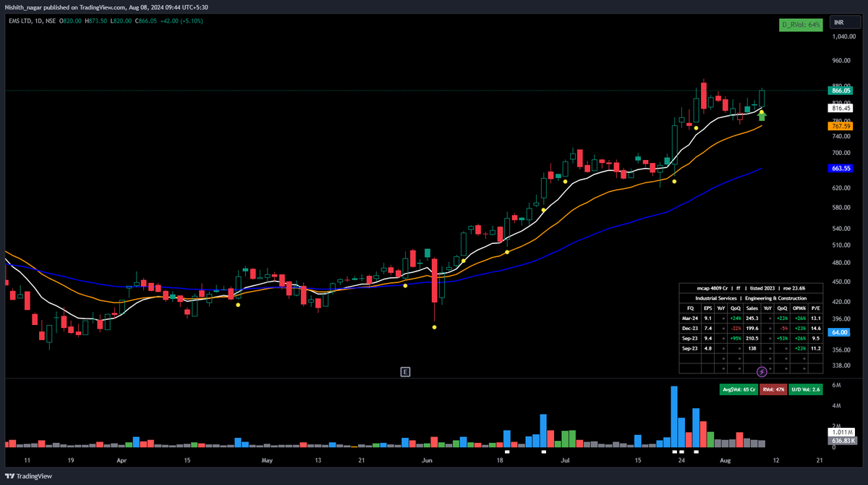
Task: Click the Aug label on the time axis
Action: (x=726, y=460)
